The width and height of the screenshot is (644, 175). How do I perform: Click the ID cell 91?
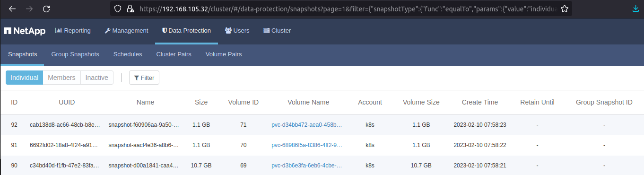click(x=14, y=145)
